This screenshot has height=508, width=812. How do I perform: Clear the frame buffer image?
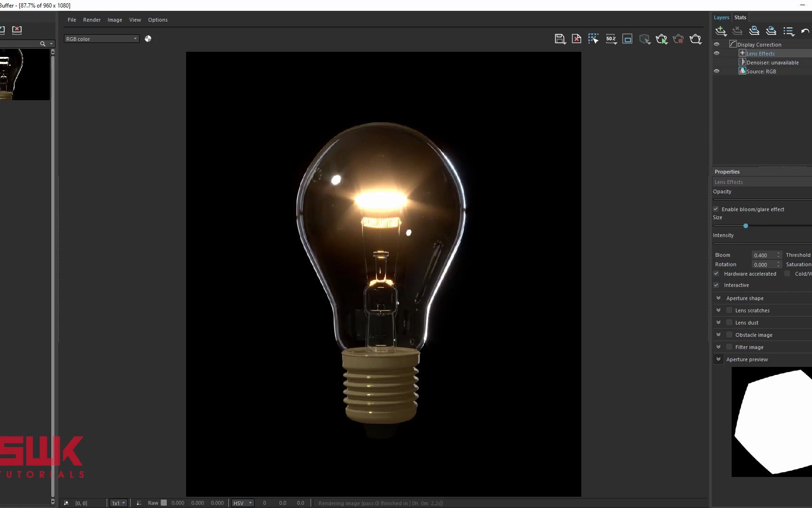click(576, 39)
